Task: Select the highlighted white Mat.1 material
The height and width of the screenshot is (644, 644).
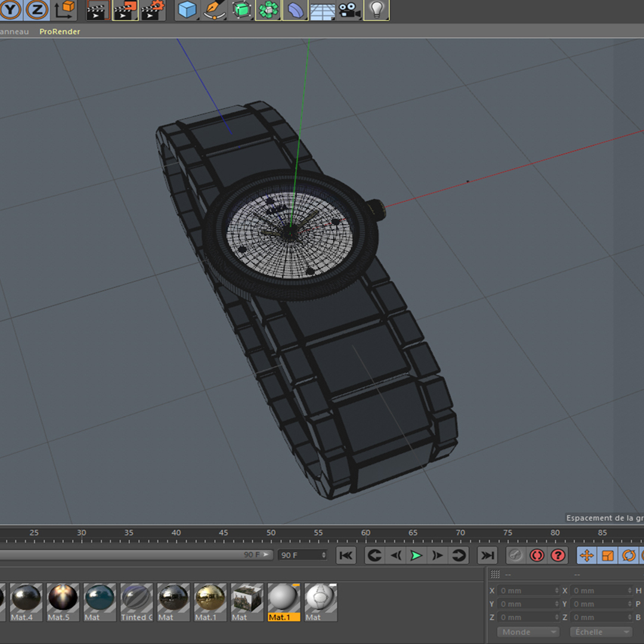Action: point(284,602)
